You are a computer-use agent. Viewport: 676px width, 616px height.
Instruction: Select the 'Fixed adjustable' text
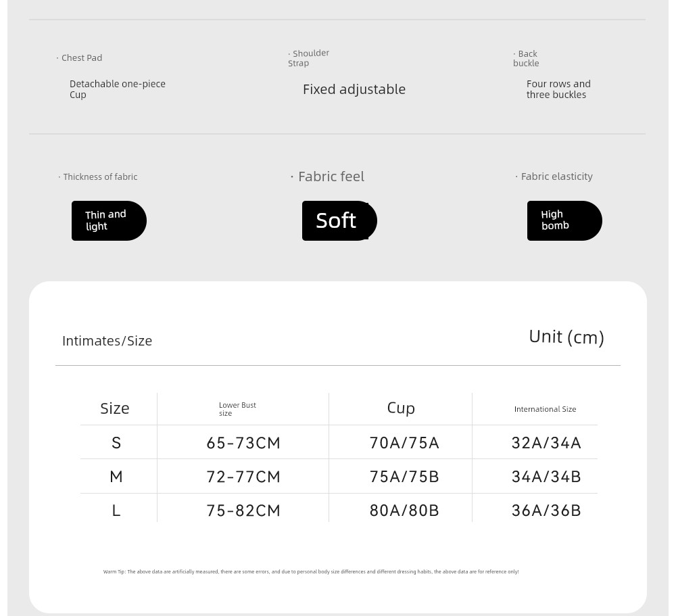[x=354, y=89]
